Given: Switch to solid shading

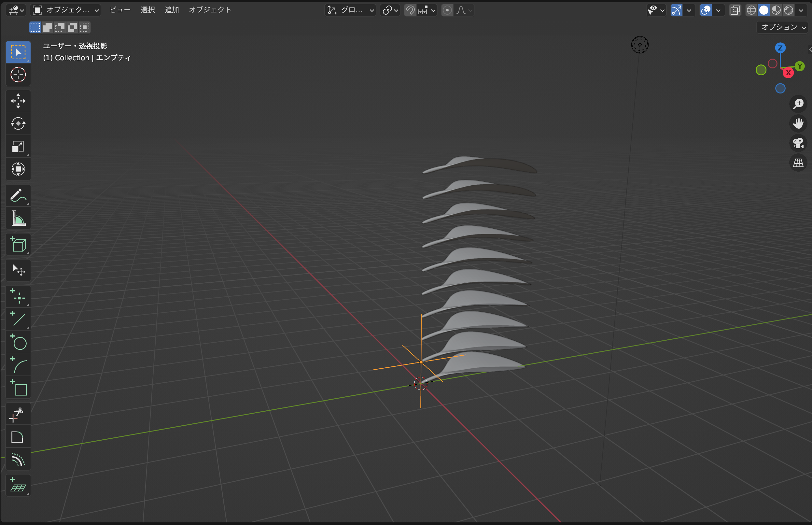Looking at the screenshot, I should point(764,10).
